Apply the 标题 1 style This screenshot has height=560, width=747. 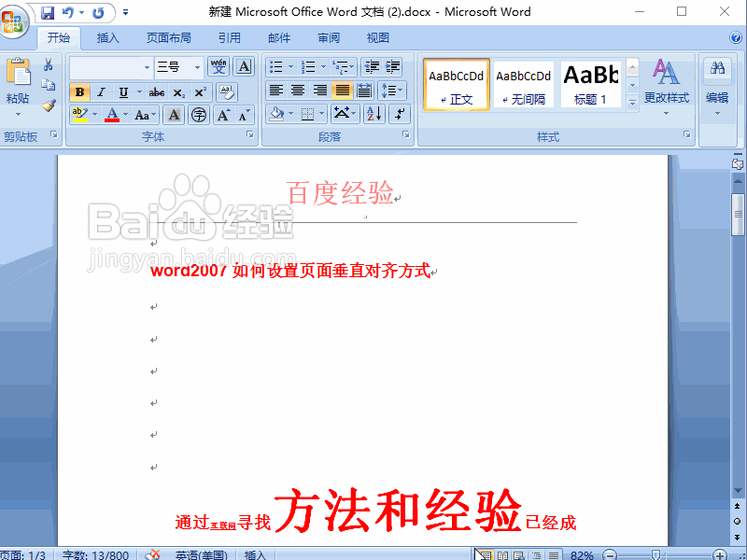point(591,85)
